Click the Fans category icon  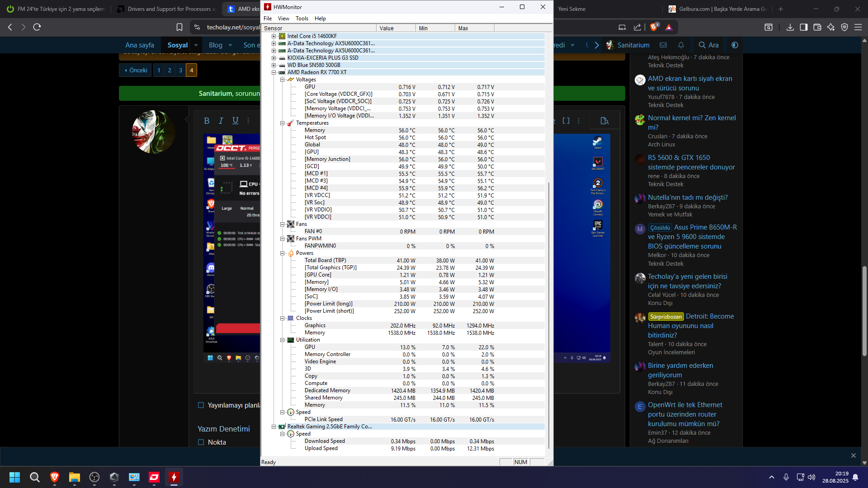tap(291, 224)
